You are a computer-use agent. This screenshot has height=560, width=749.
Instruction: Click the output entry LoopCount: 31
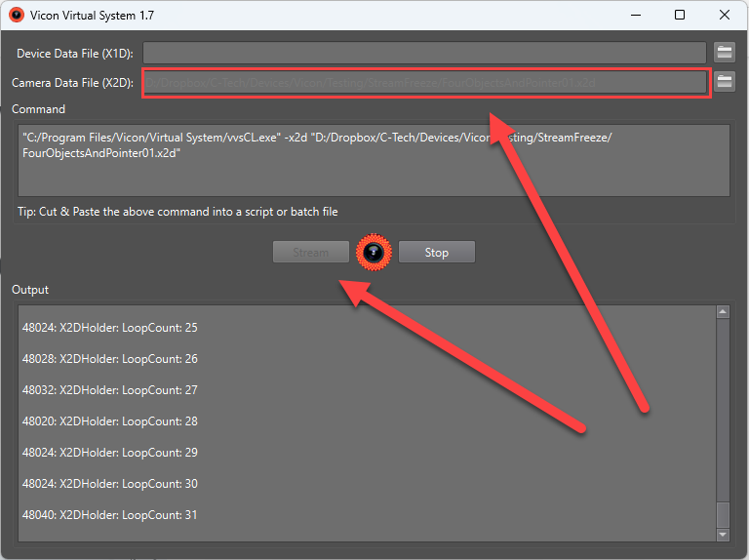click(109, 515)
